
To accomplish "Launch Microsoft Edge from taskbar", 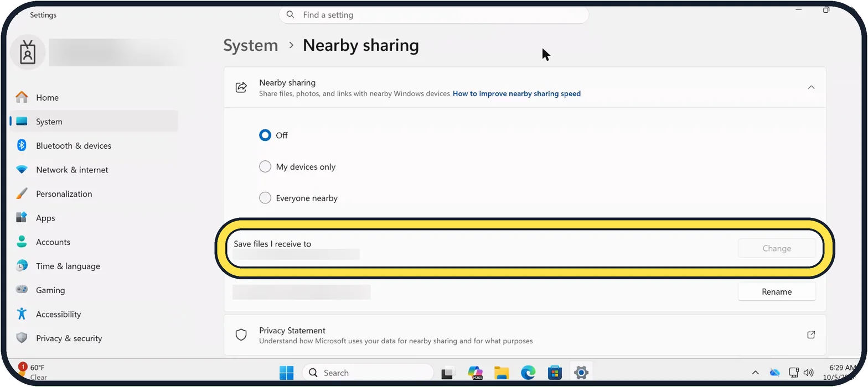I will pos(528,373).
